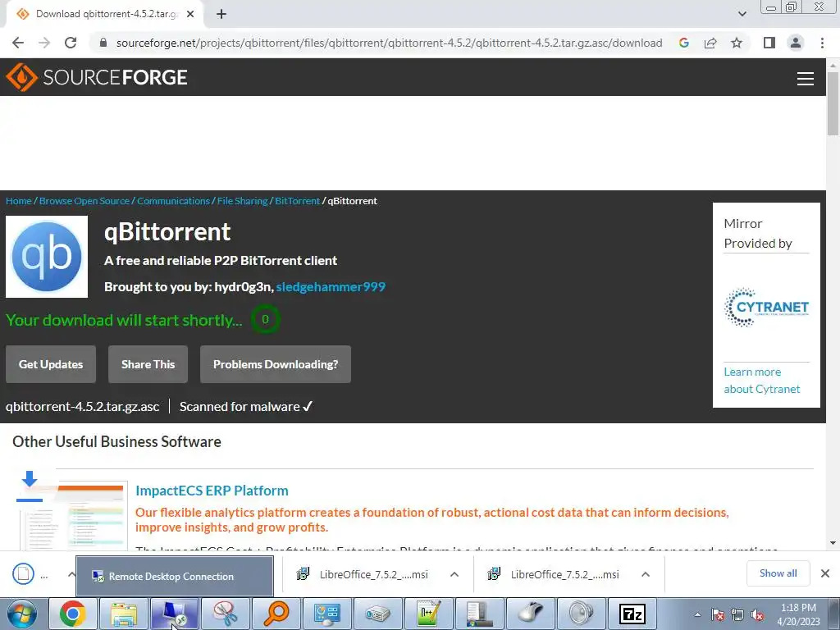Open Browse Open Source breadcrumb
840x630 pixels.
coord(84,201)
